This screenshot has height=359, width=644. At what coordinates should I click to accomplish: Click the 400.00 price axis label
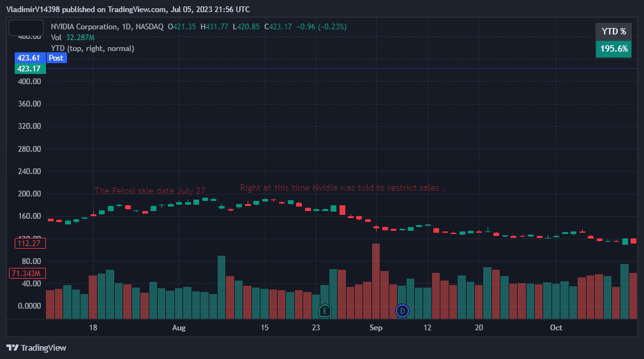click(29, 82)
